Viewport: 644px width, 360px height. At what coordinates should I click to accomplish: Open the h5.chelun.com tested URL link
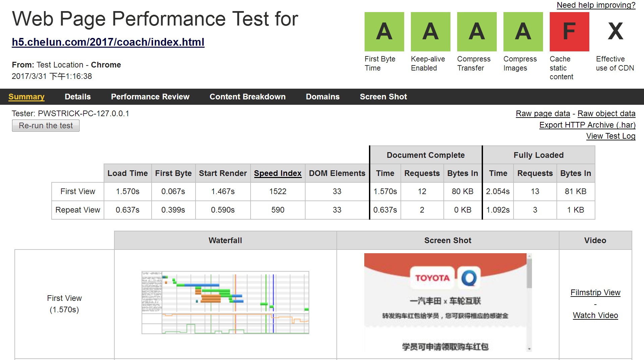point(108,42)
